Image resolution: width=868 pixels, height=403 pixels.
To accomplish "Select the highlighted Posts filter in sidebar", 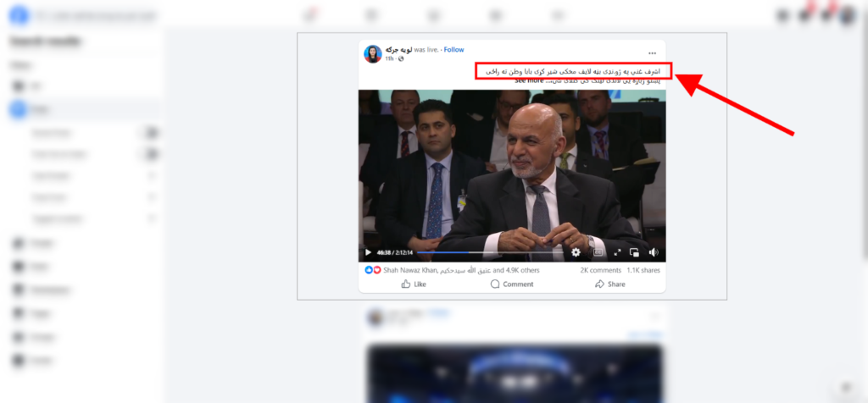I will tap(83, 109).
